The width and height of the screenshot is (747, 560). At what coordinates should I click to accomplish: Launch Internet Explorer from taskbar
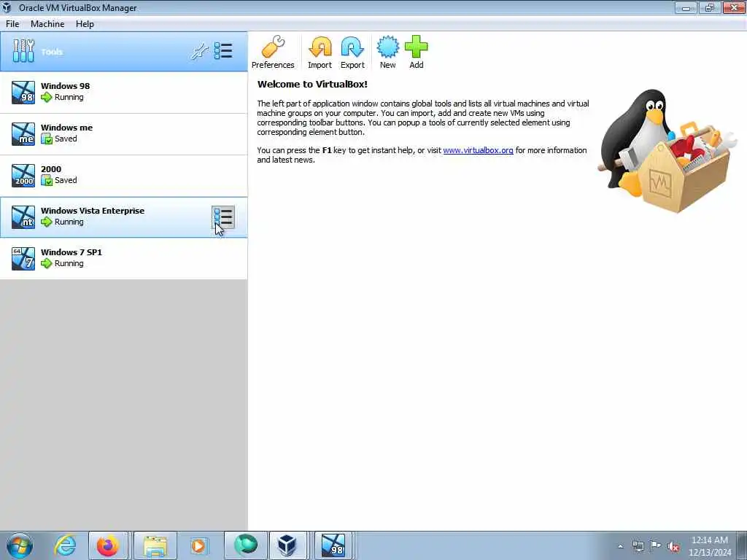click(65, 545)
